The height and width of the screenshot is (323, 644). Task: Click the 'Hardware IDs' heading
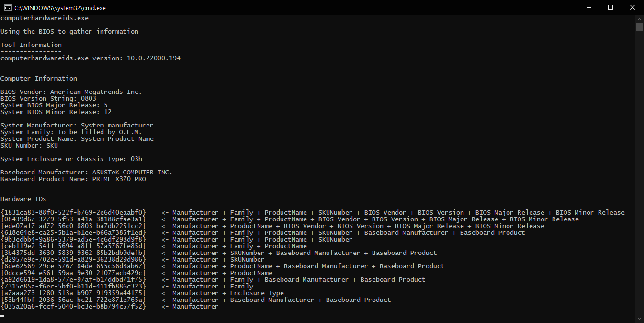(23, 199)
